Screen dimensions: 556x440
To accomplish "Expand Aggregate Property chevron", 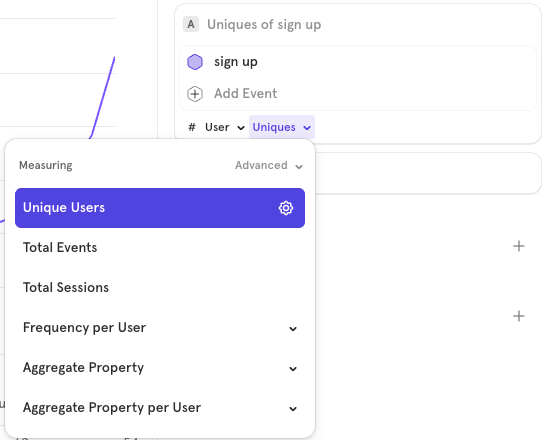I will click(x=293, y=369).
